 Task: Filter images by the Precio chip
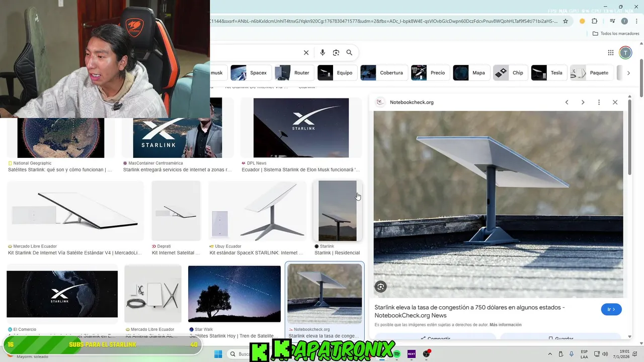tap(431, 73)
